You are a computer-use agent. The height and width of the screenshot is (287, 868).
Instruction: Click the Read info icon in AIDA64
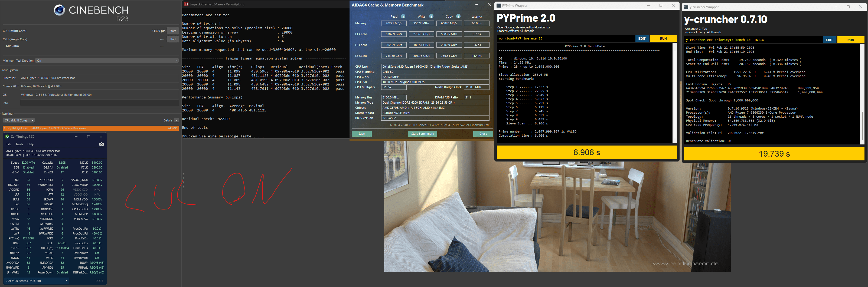pos(403,16)
